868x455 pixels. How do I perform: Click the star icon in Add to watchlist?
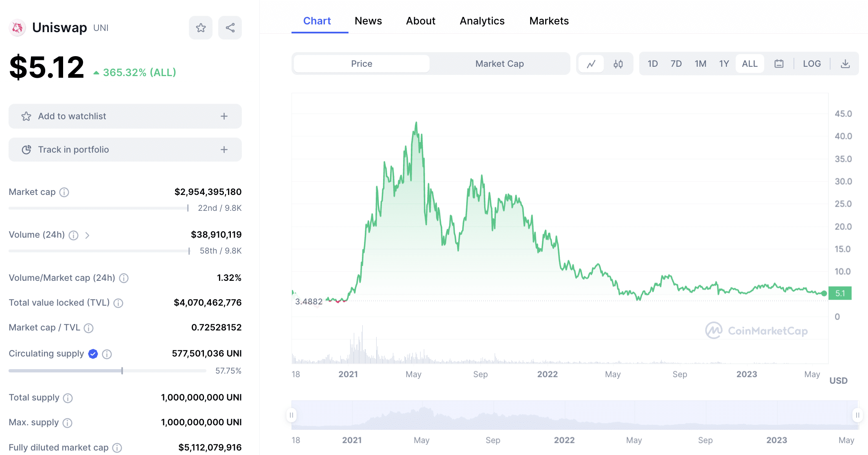click(26, 116)
